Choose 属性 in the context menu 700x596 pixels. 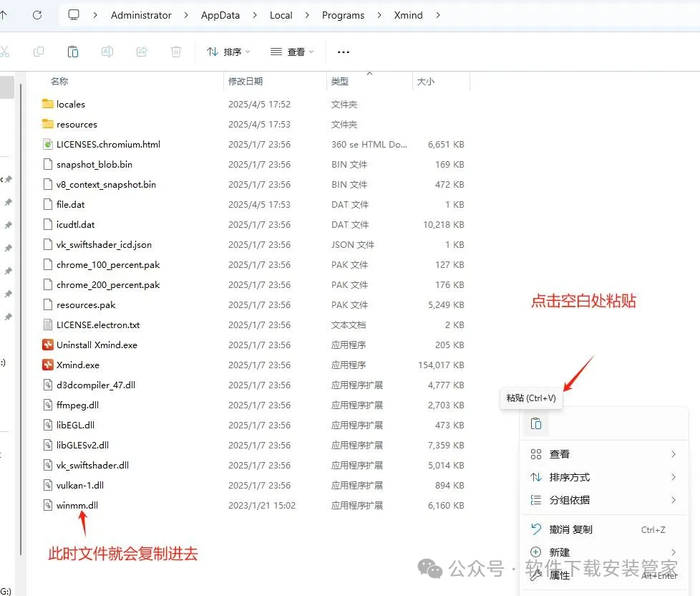(x=603, y=575)
